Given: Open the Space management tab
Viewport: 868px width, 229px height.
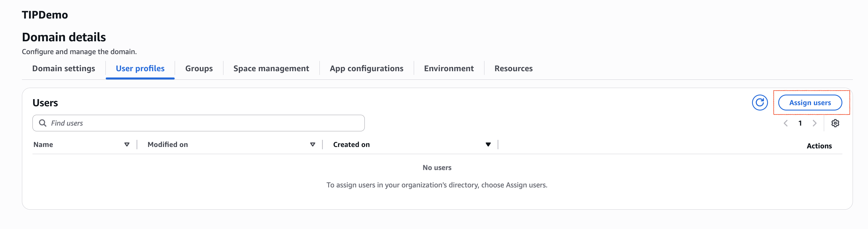Looking at the screenshot, I should [271, 68].
